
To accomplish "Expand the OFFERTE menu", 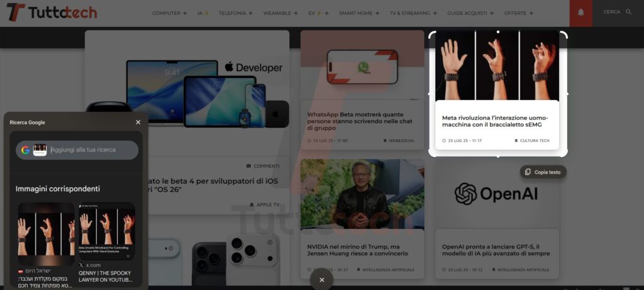I will (519, 13).
